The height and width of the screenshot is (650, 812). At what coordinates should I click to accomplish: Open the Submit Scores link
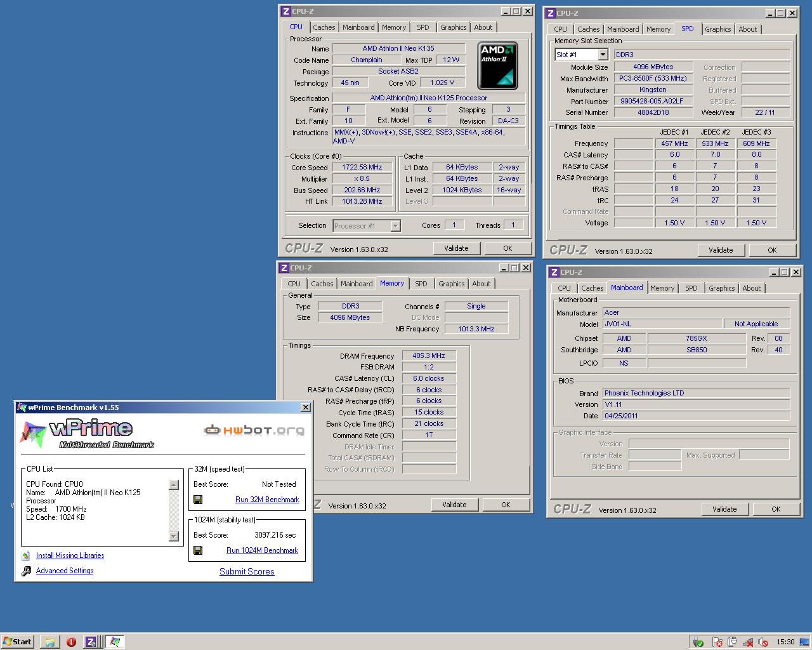tap(247, 571)
